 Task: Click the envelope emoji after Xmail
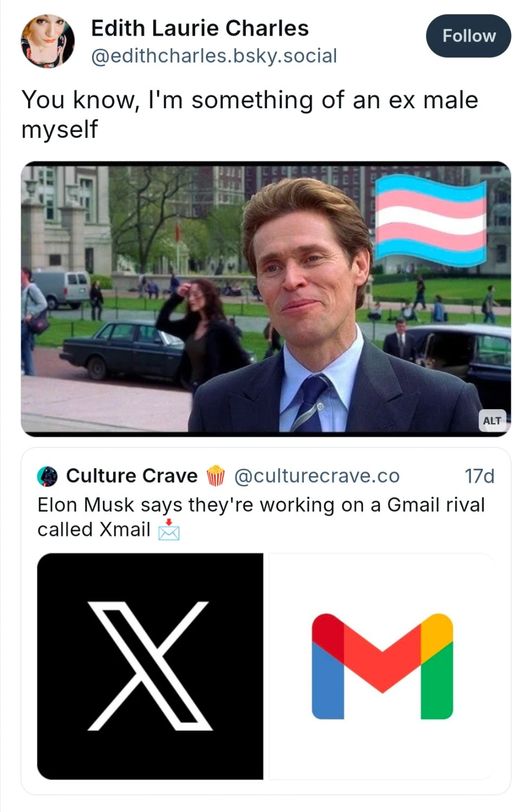click(168, 530)
